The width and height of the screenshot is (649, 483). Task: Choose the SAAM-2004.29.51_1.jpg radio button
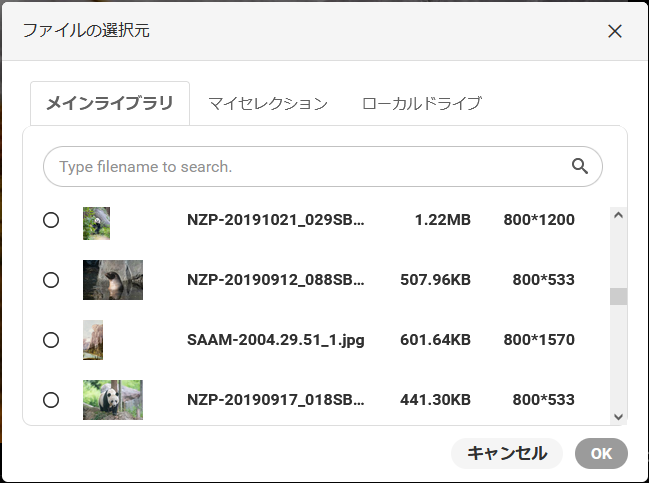[51, 340]
